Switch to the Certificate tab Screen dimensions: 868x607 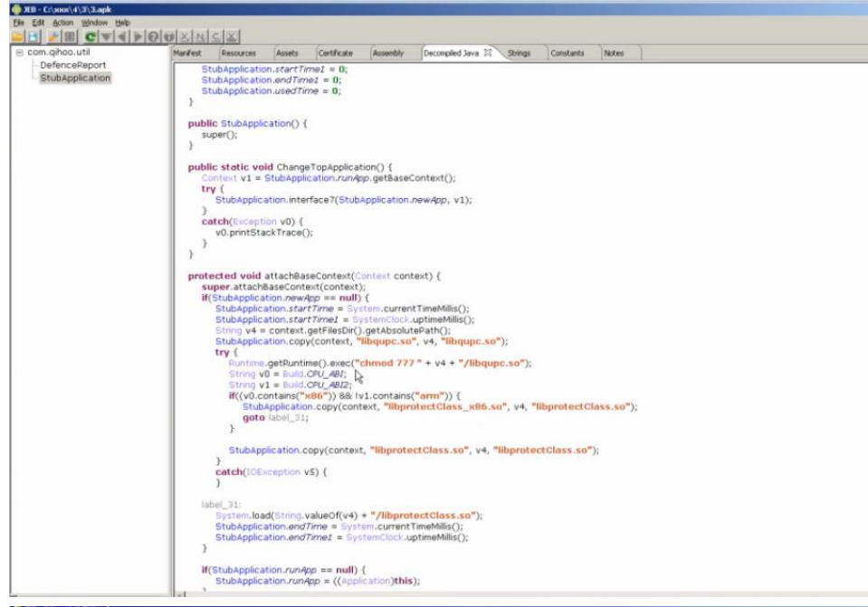(x=336, y=53)
